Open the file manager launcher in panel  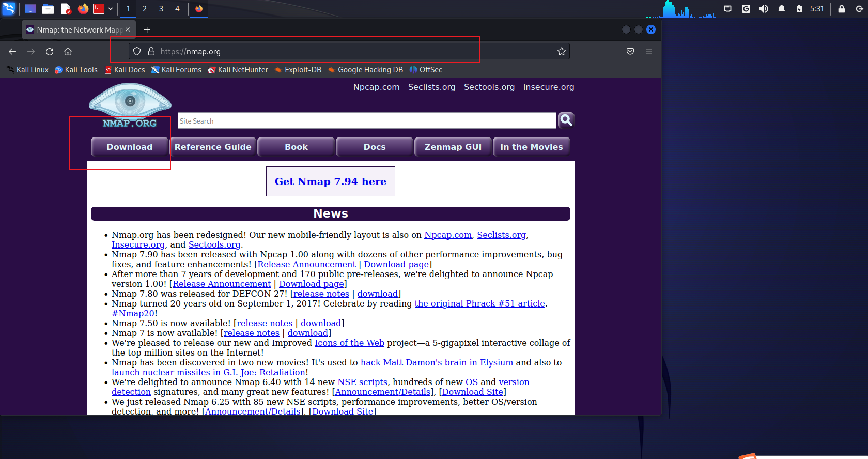48,9
